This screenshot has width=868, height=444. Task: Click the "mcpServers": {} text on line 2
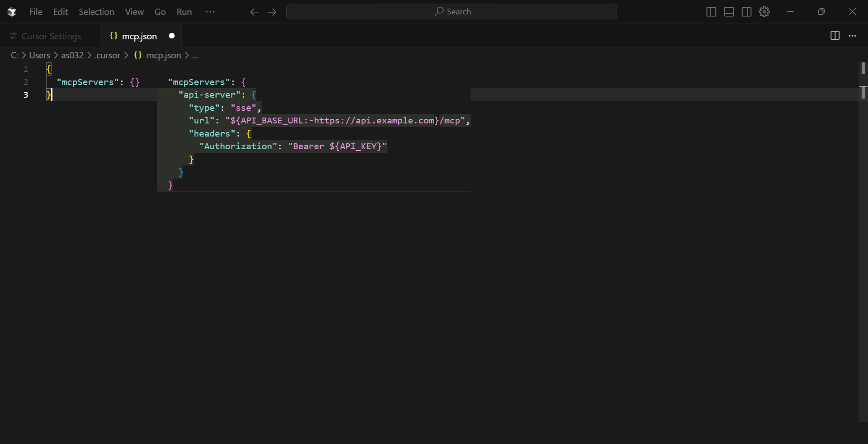(98, 82)
